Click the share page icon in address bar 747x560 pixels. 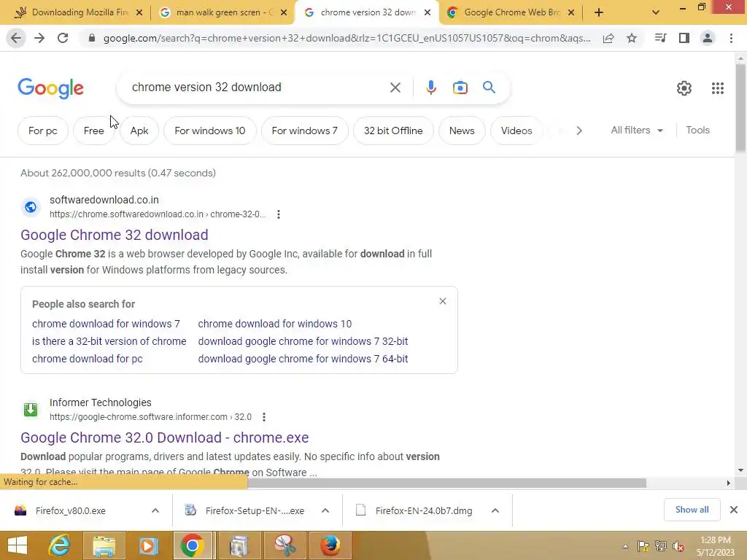point(608,38)
